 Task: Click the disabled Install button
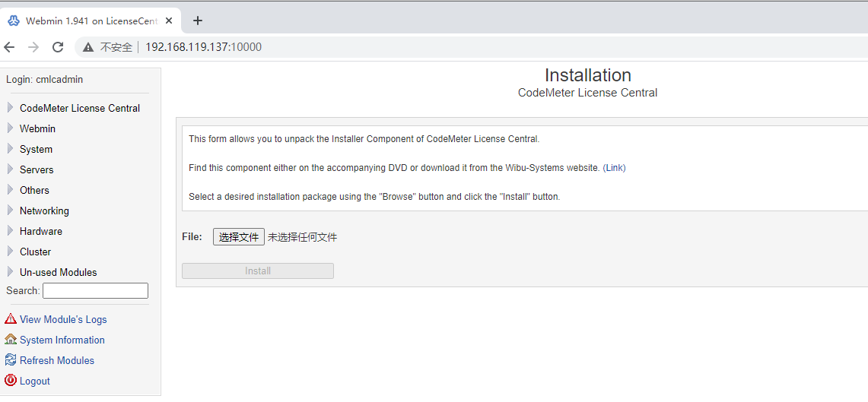pos(258,271)
